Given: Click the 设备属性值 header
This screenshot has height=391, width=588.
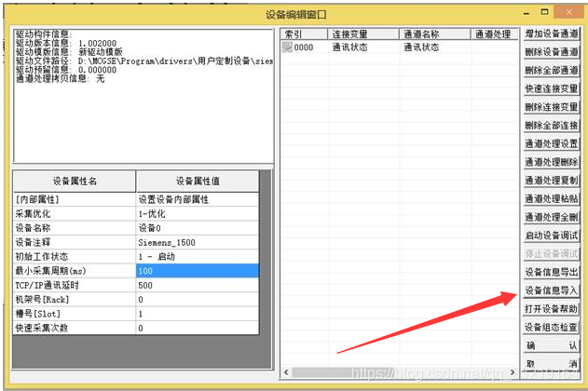Looking at the screenshot, I should [198, 182].
